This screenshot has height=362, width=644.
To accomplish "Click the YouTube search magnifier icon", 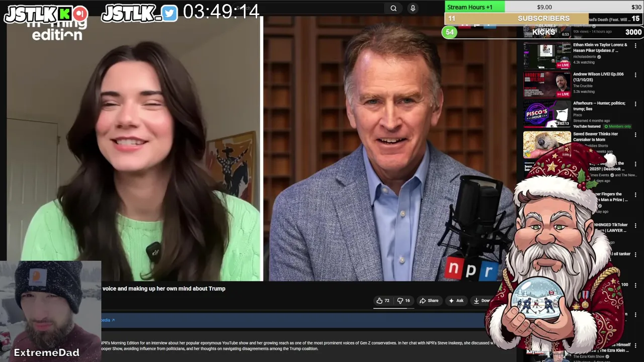I will [393, 8].
